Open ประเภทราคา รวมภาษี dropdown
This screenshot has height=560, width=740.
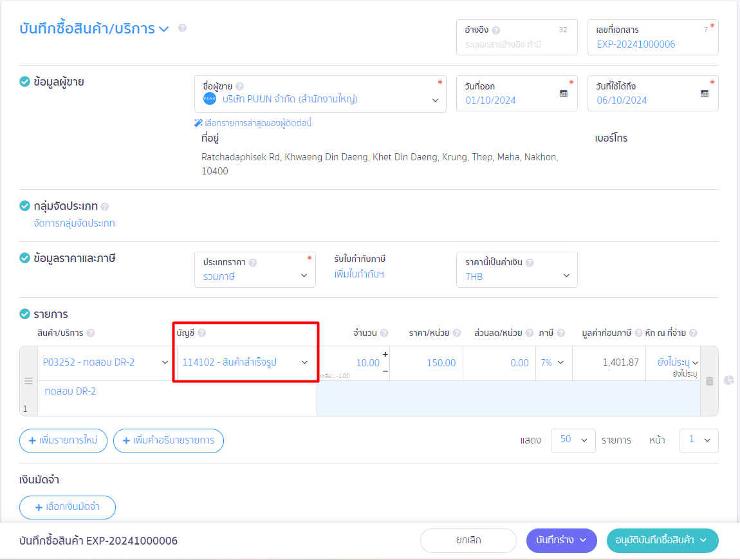[304, 275]
